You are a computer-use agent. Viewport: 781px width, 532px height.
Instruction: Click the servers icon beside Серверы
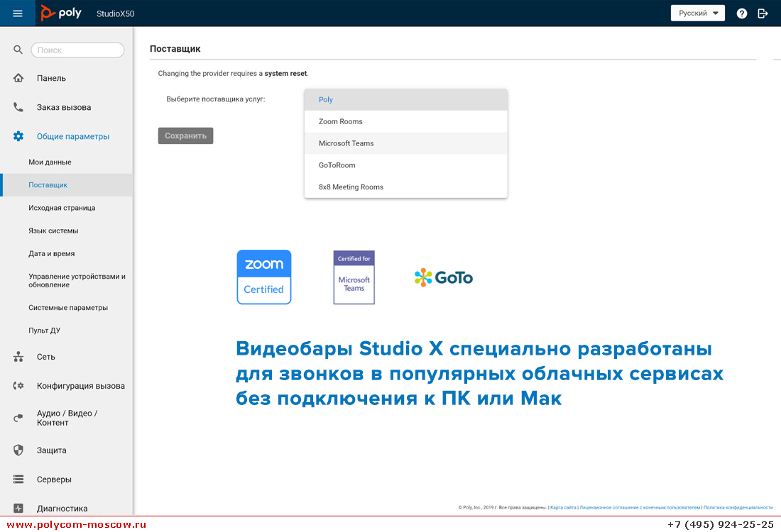pos(18,480)
